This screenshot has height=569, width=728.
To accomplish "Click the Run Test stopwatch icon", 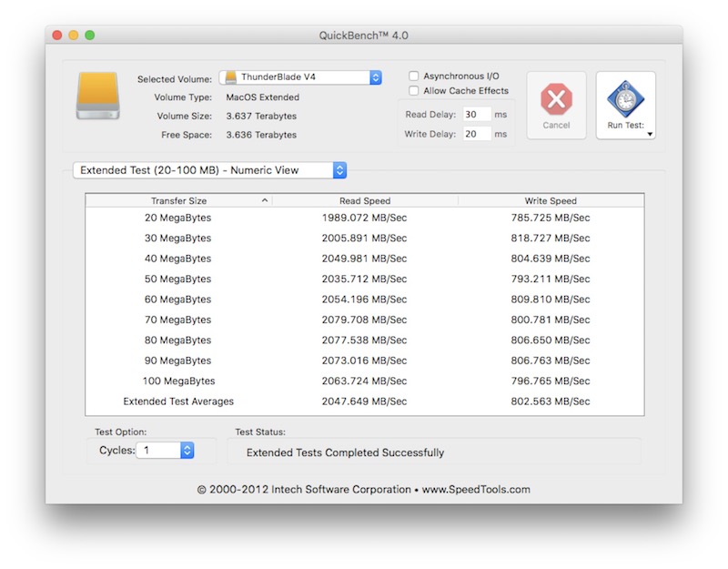I will [x=625, y=99].
